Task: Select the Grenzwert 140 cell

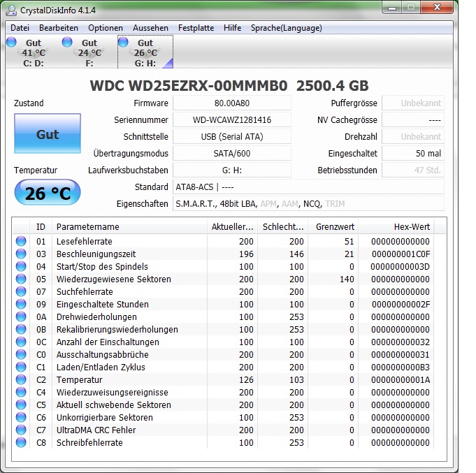Action: click(x=347, y=279)
